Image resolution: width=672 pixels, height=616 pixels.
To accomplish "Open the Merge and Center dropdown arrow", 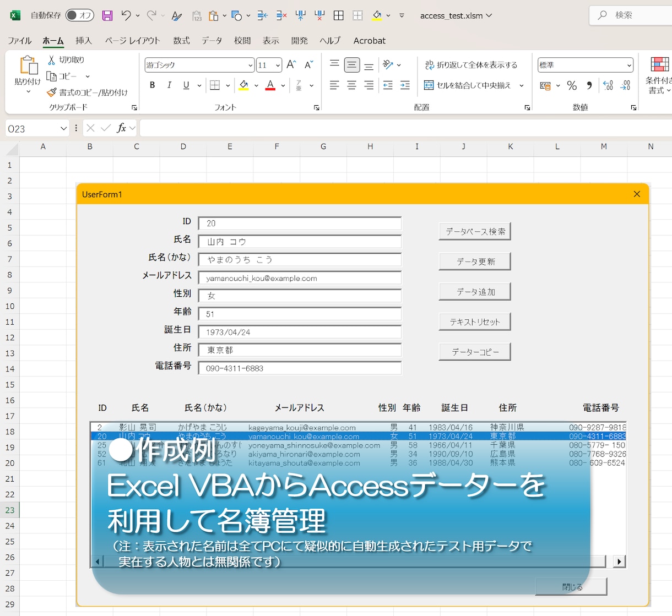I will [522, 85].
